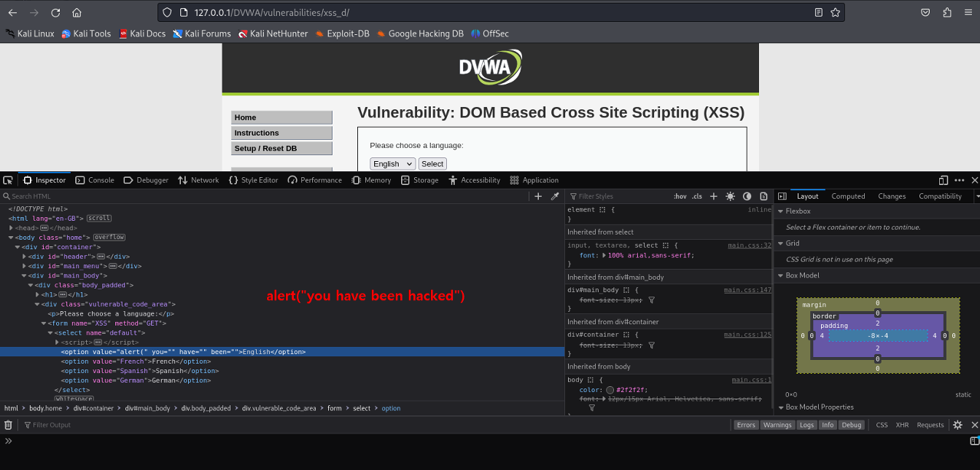Open the Storage tab
980x470 pixels.
(x=419, y=180)
